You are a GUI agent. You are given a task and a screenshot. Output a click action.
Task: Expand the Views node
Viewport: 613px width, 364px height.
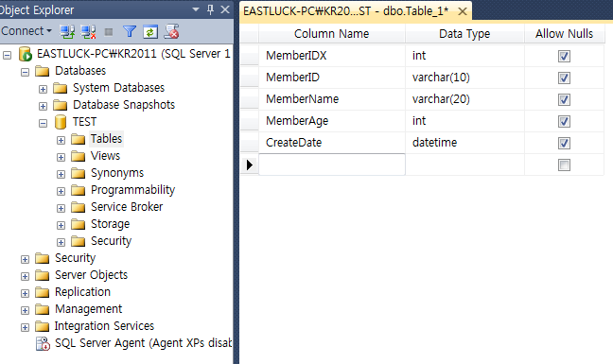pyautogui.click(x=61, y=157)
